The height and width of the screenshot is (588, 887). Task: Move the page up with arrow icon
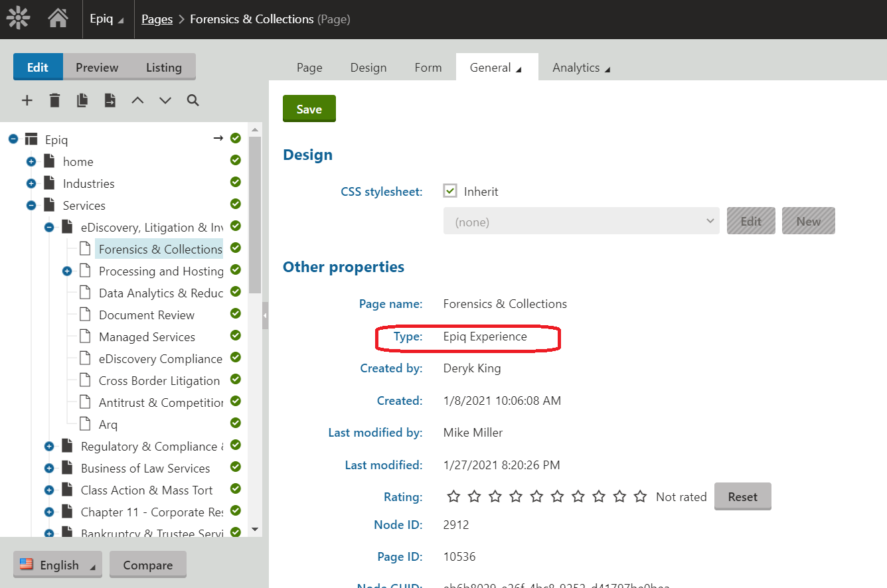tap(137, 100)
